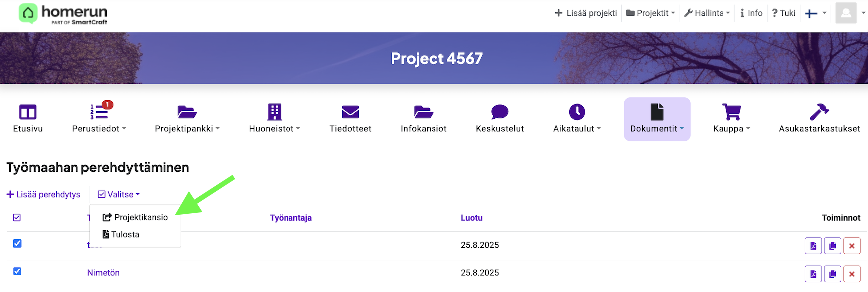This screenshot has width=868, height=292.
Task: Select Projektikansio from the Valitse menu
Action: pos(136,217)
